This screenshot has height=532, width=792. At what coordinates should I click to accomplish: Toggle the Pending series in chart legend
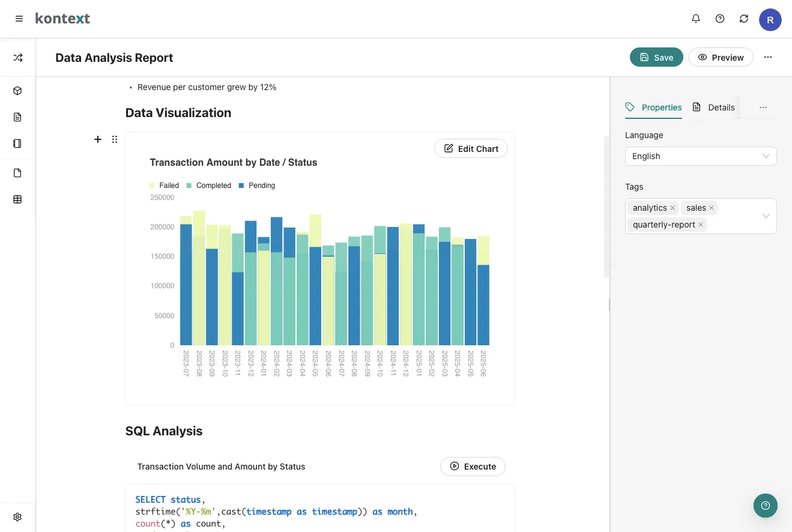point(256,186)
